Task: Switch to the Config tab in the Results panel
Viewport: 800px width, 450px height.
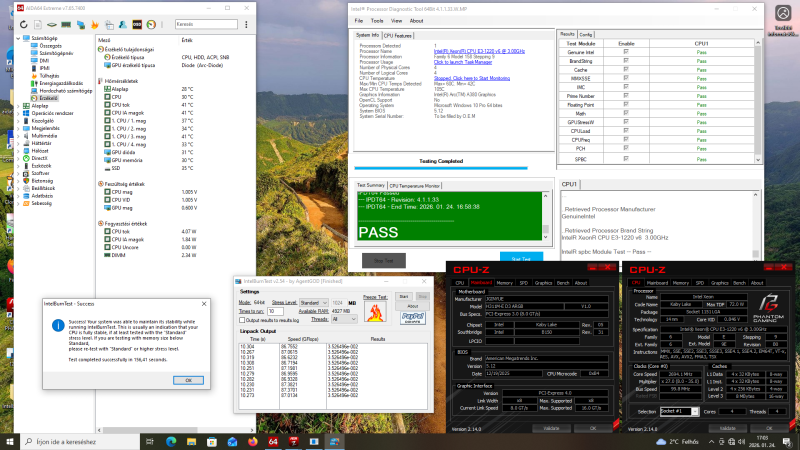Action: 586,35
